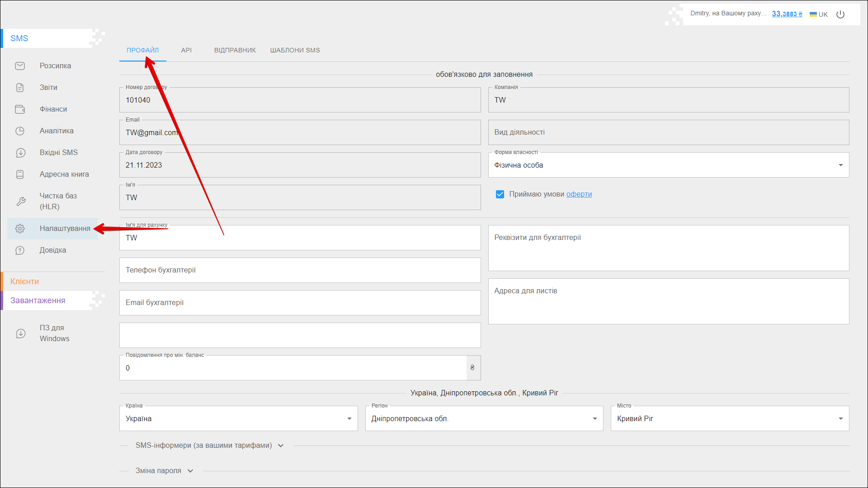
Task: Open the Форма власності dropdown
Action: (x=668, y=165)
